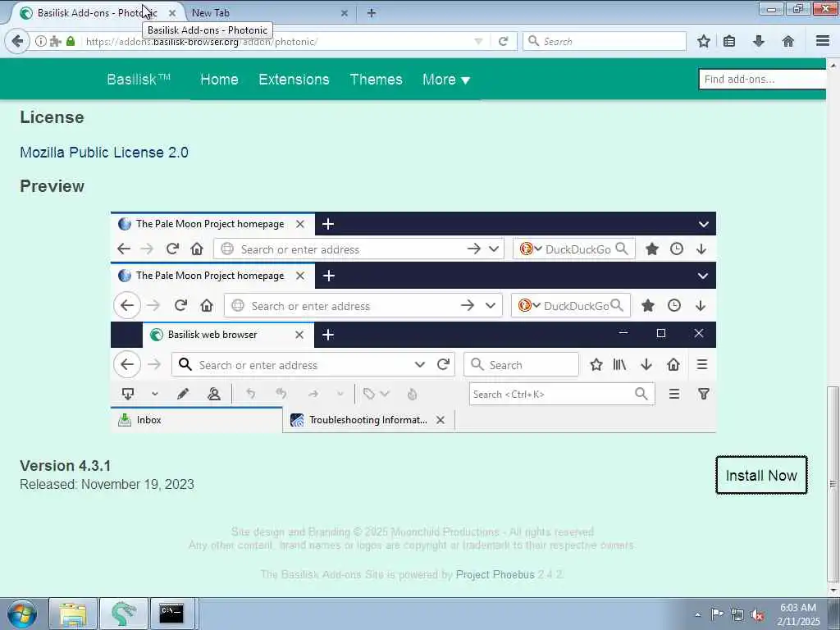
Task: Click scrollbar up arrow
Action: 833,66
